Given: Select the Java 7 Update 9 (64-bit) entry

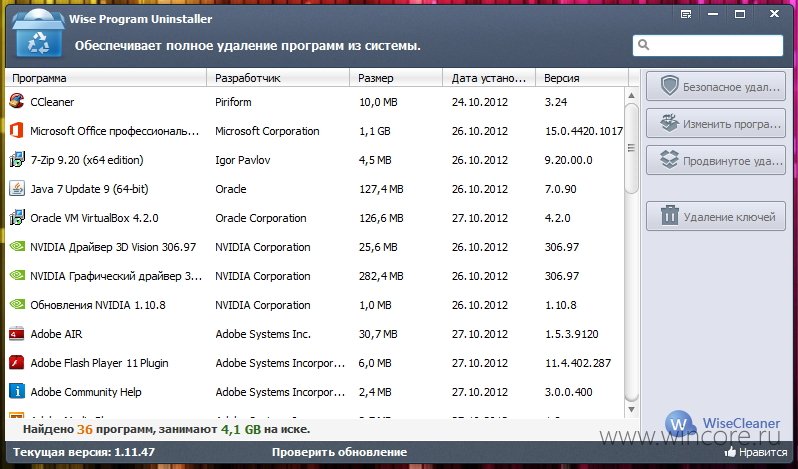Looking at the screenshot, I should (89, 189).
